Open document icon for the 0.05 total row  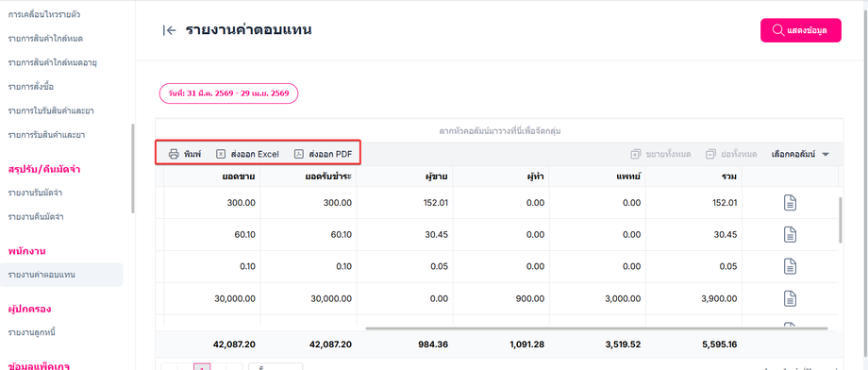pos(791,266)
